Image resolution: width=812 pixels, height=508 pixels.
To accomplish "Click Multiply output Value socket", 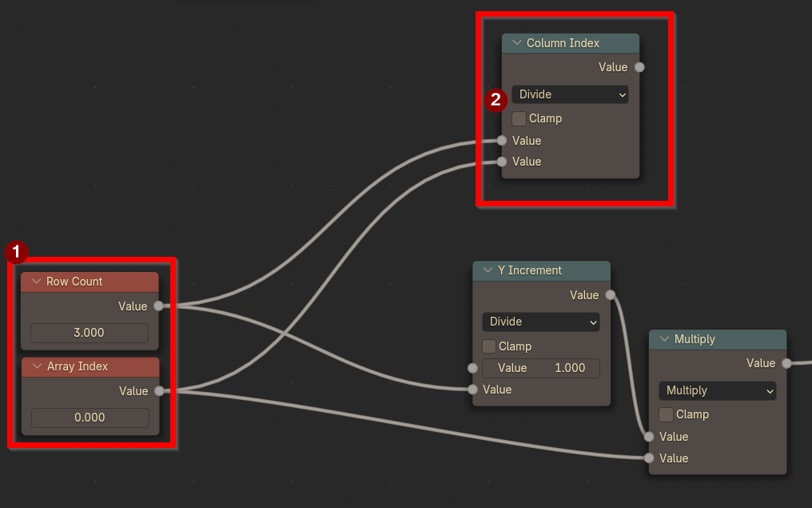I will coord(786,363).
